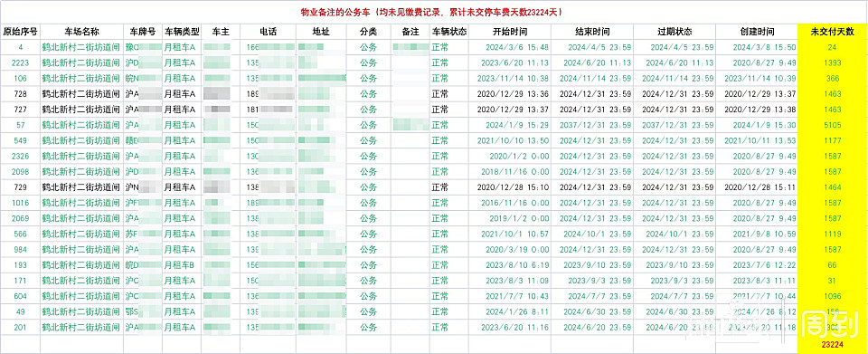
Task: Click the 开始时间 column header
Action: pyautogui.click(x=509, y=32)
